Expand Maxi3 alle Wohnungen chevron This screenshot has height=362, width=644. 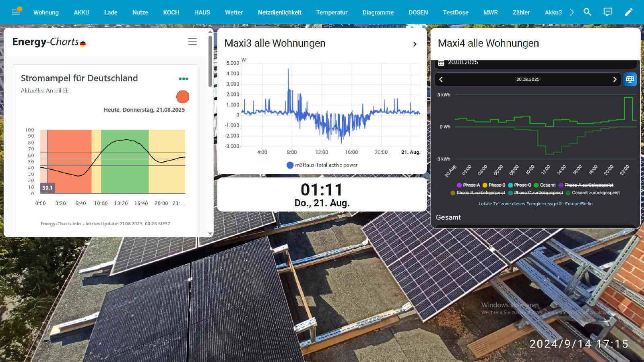point(415,44)
